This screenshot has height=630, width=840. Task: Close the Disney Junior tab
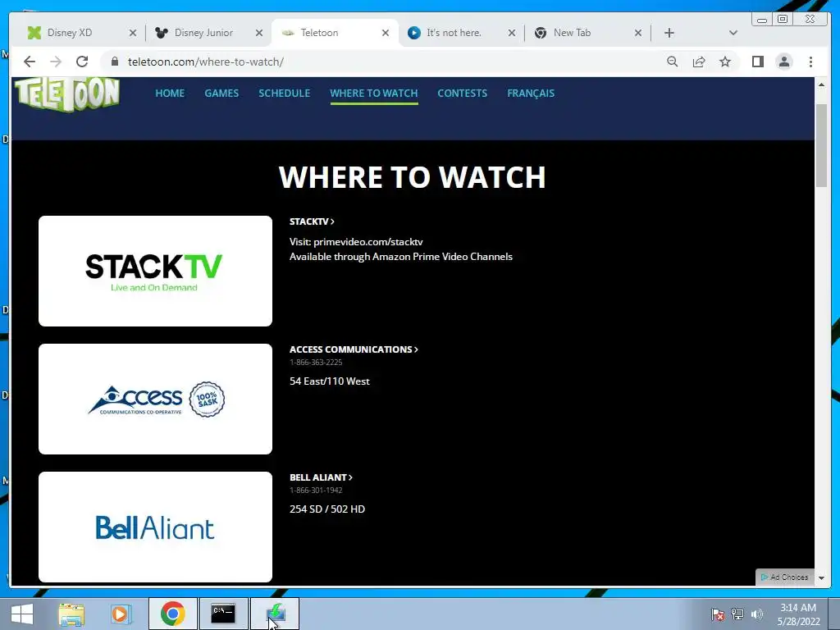coord(259,33)
